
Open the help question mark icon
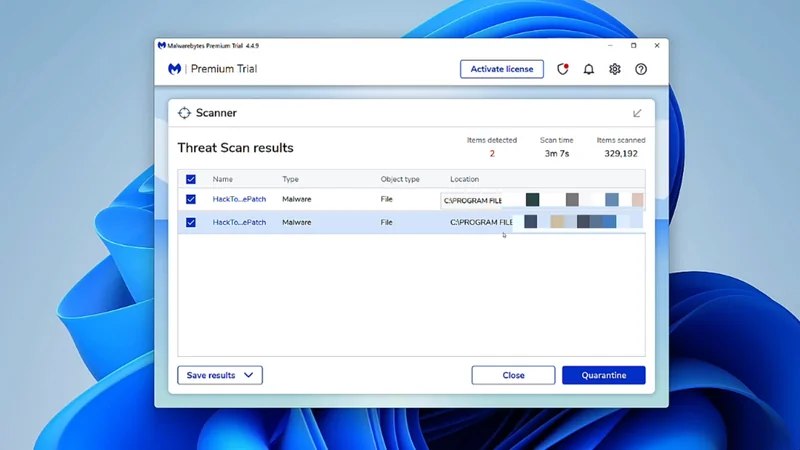point(641,69)
